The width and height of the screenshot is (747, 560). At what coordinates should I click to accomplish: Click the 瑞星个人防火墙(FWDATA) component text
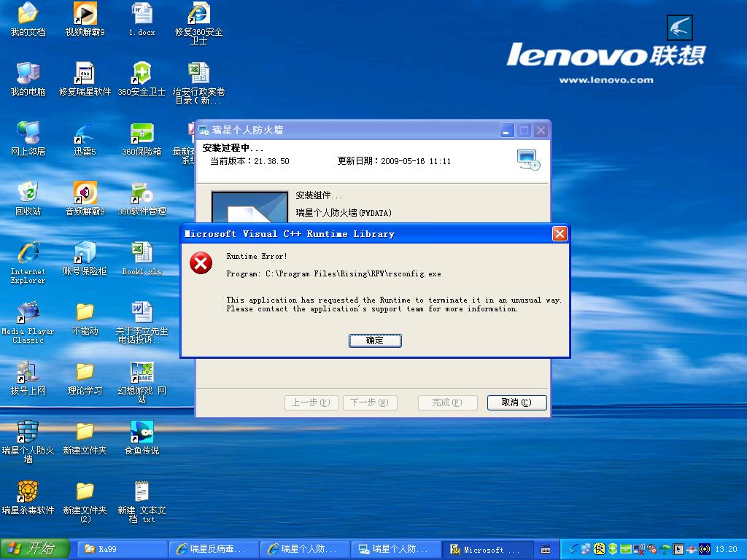coord(344,213)
